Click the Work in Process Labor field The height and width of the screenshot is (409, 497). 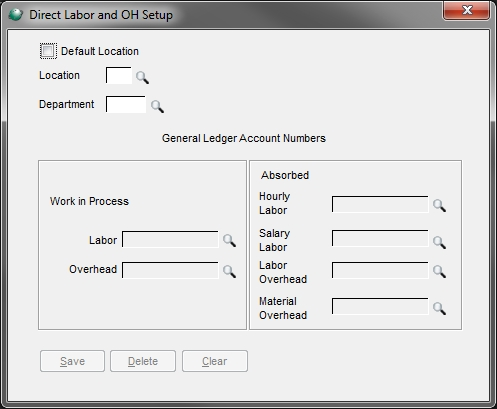click(x=170, y=239)
